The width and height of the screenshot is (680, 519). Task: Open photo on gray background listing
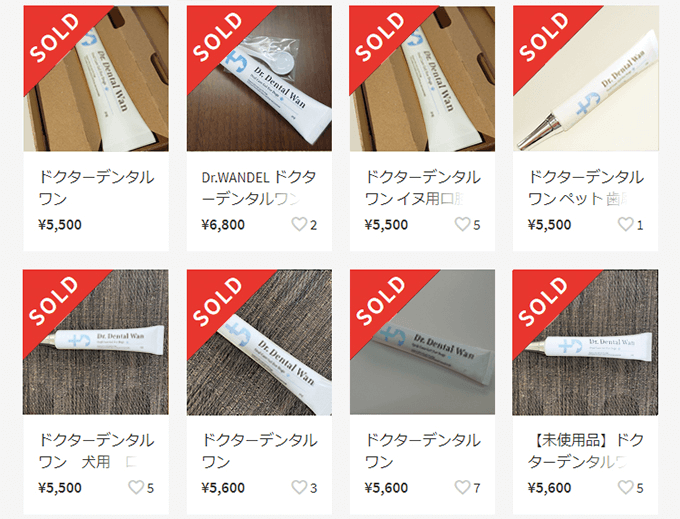422,342
